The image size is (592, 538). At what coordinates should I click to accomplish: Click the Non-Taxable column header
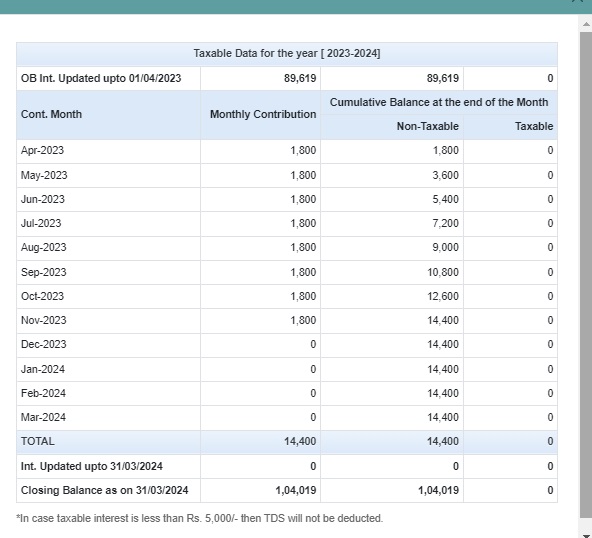point(428,126)
